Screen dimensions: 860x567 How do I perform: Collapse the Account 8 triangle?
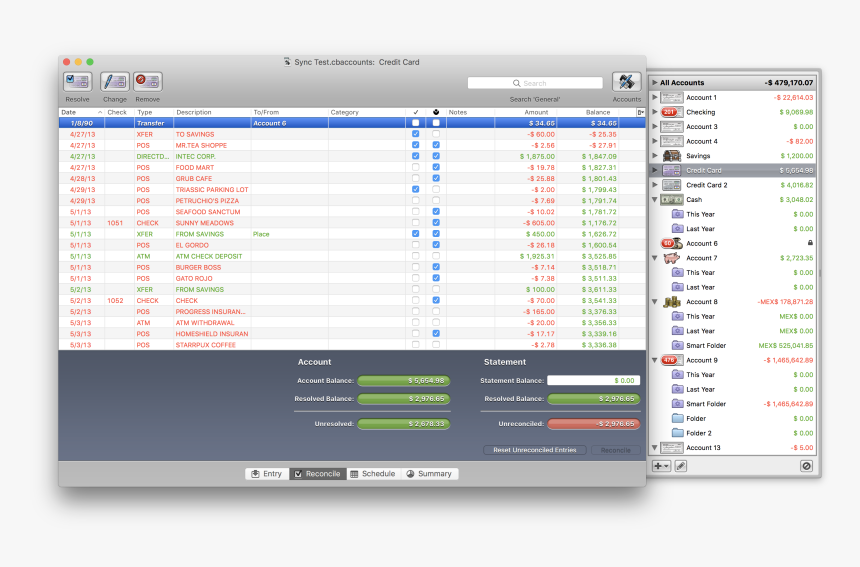654,302
